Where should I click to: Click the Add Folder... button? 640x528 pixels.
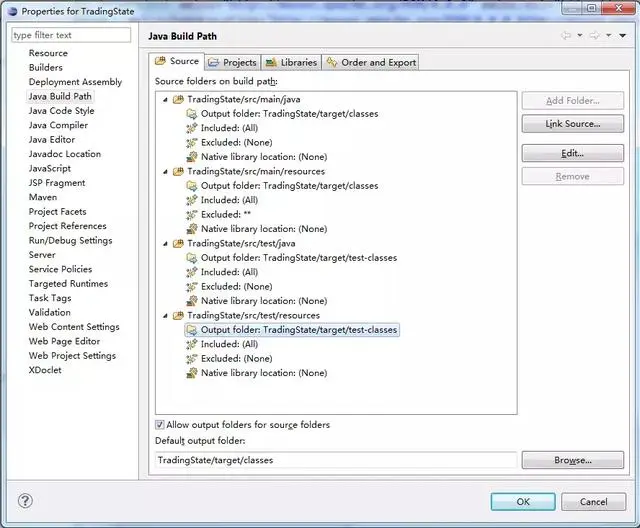click(573, 101)
